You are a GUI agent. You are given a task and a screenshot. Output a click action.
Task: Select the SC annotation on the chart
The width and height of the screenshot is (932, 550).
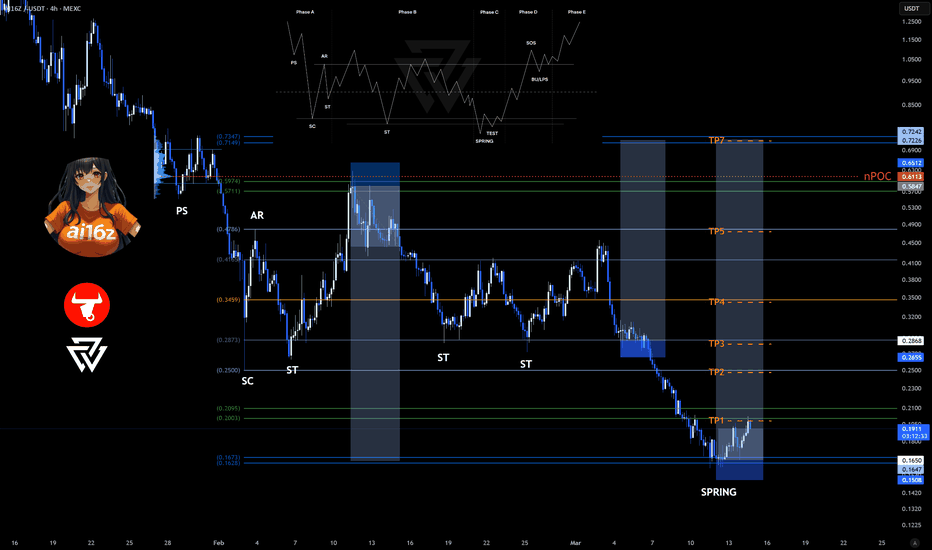(x=247, y=381)
